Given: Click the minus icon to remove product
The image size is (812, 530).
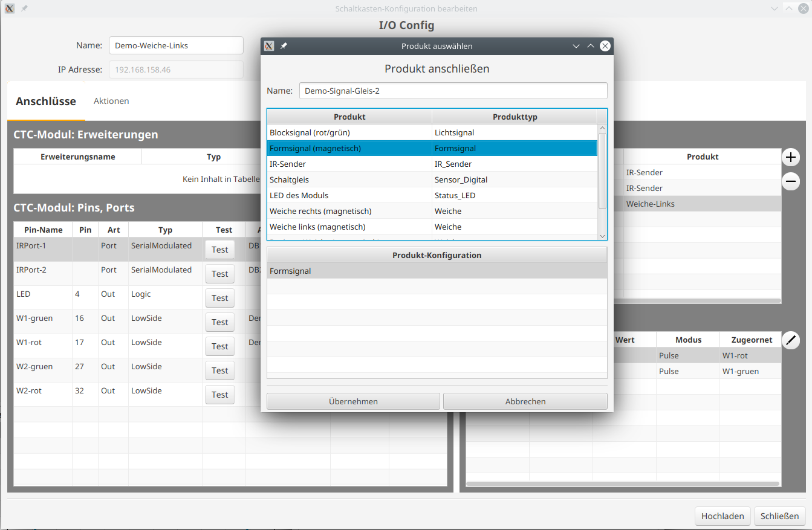Looking at the screenshot, I should 791,181.
